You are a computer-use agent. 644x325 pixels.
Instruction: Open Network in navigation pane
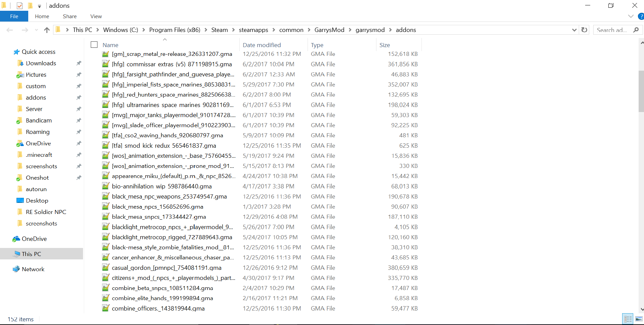(x=33, y=269)
